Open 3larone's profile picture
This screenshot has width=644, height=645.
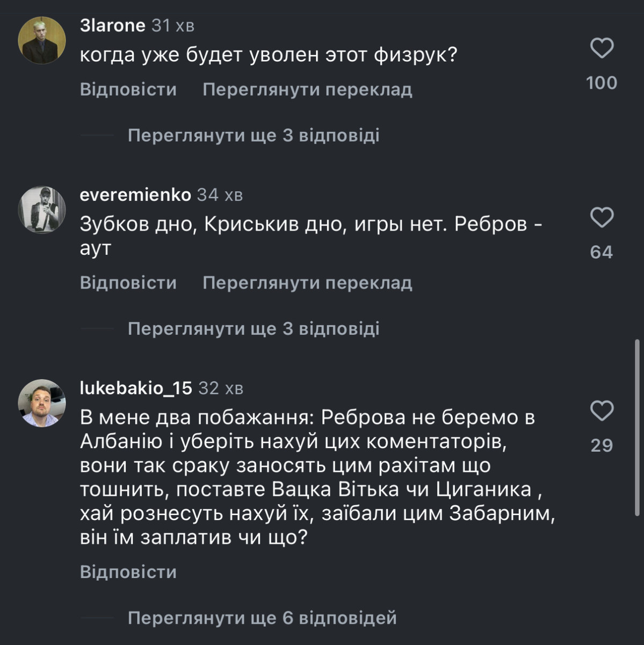pyautogui.click(x=42, y=40)
